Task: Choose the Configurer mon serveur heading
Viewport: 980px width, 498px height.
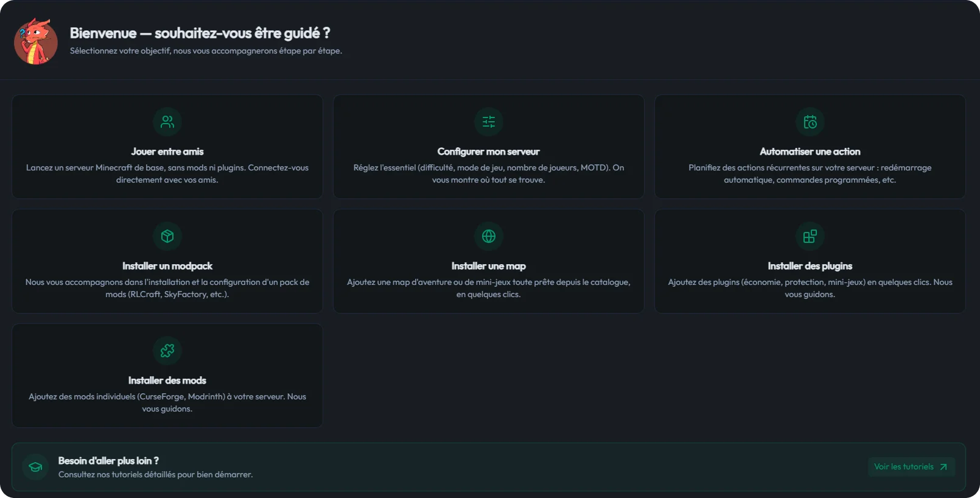Action: (489, 152)
